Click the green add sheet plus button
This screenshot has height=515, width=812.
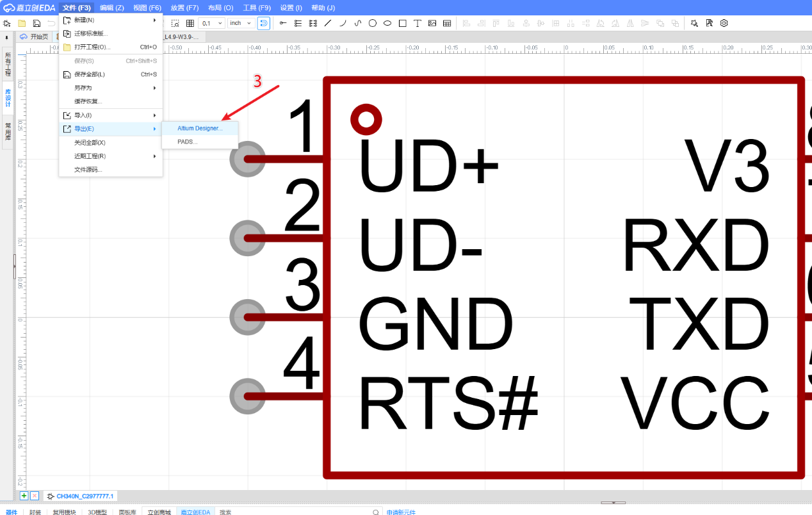click(24, 496)
